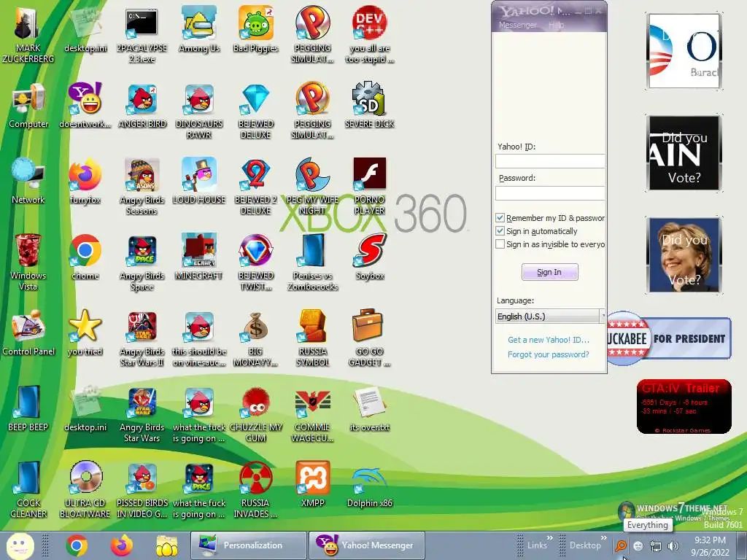
Task: Activate Yahoo! Messenger taskbar button
Action: (367, 545)
